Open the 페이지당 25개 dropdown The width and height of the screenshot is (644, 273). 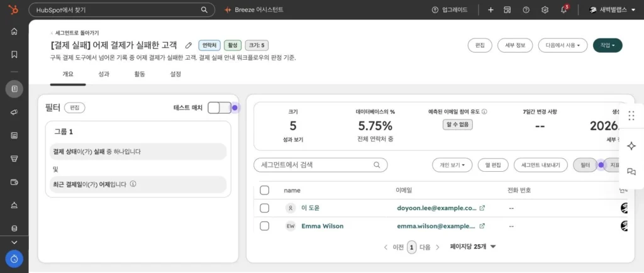point(473,247)
